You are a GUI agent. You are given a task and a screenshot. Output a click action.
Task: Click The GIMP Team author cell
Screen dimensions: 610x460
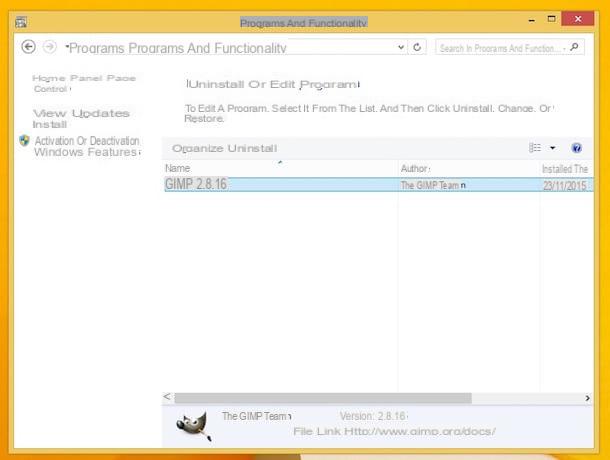[433, 185]
